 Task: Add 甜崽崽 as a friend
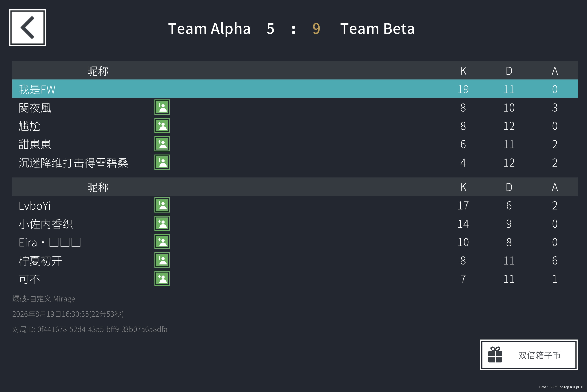(162, 144)
